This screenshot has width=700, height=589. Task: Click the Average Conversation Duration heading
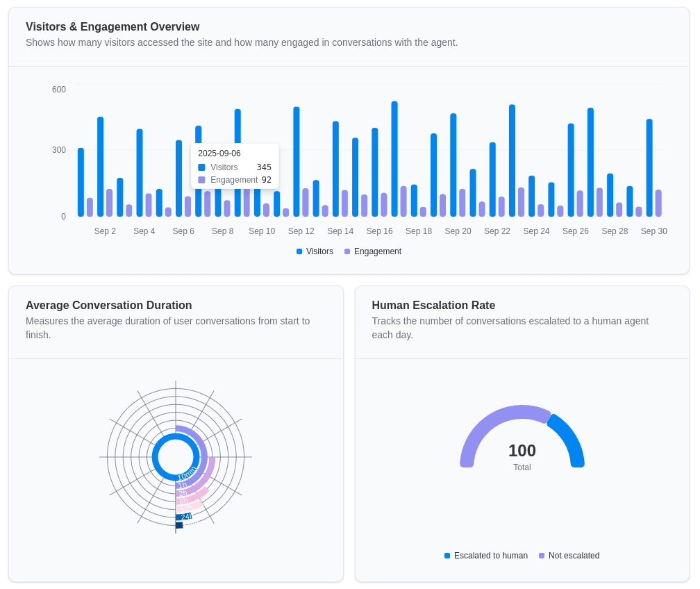[x=108, y=305]
